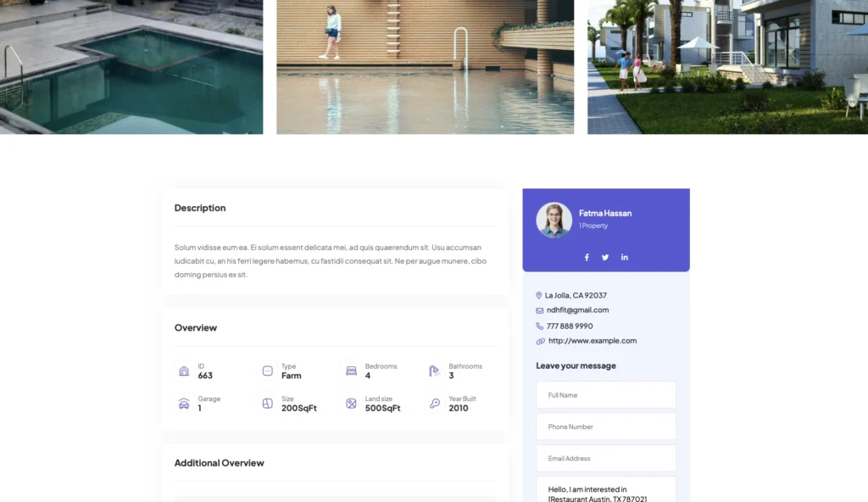The height and width of the screenshot is (502, 868).
Task: Click the Land size icon
Action: click(351, 404)
